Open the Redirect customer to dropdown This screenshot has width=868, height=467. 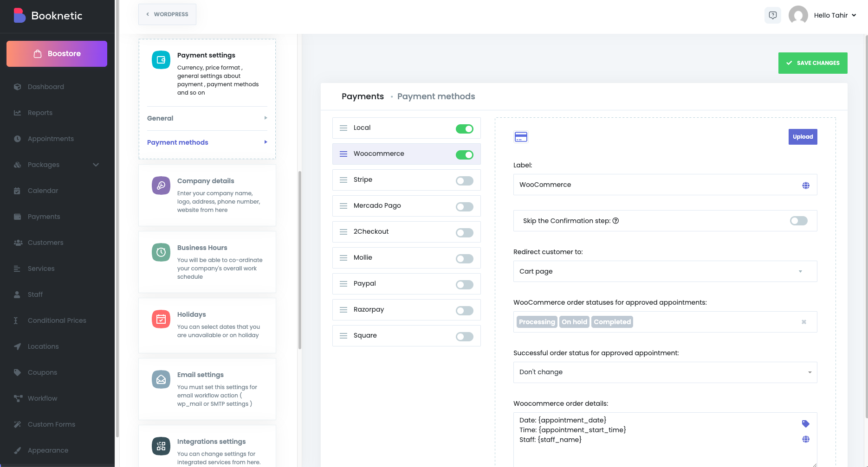click(x=665, y=271)
